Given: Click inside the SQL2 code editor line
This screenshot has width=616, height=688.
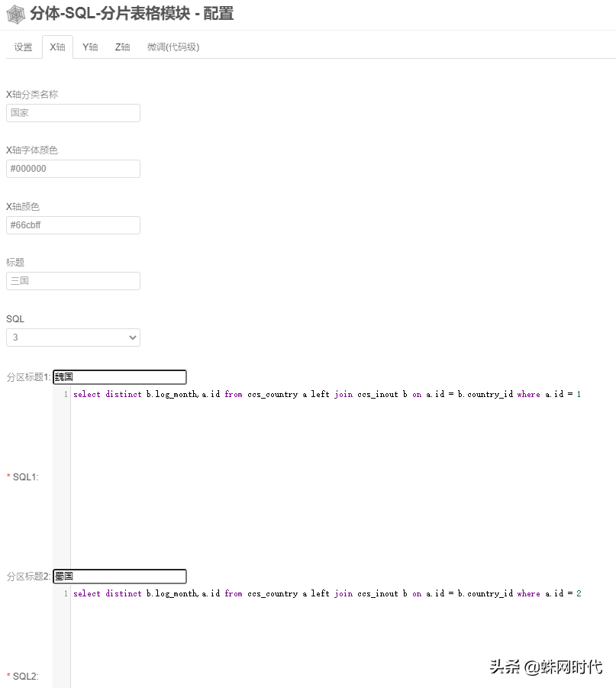Looking at the screenshot, I should [327, 593].
